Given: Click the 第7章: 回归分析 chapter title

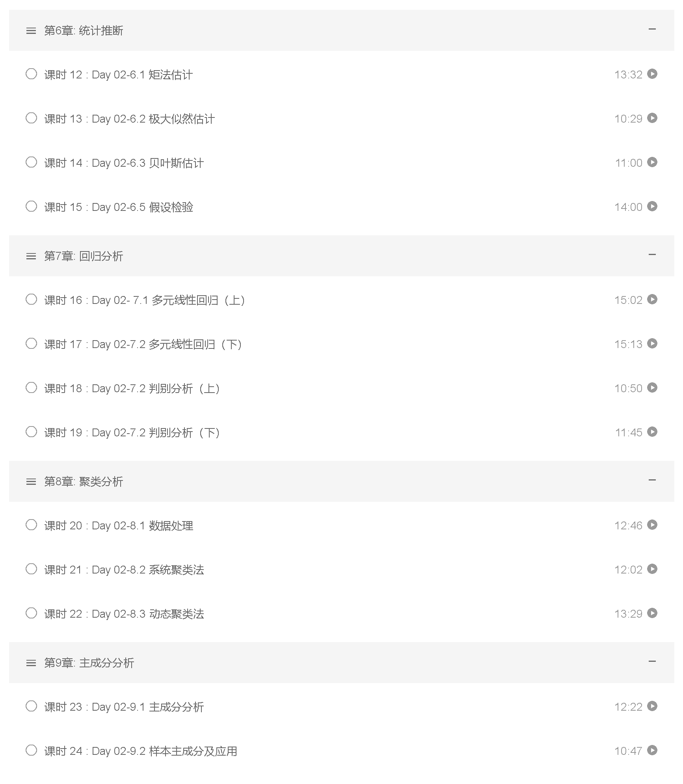Looking at the screenshot, I should pos(84,256).
